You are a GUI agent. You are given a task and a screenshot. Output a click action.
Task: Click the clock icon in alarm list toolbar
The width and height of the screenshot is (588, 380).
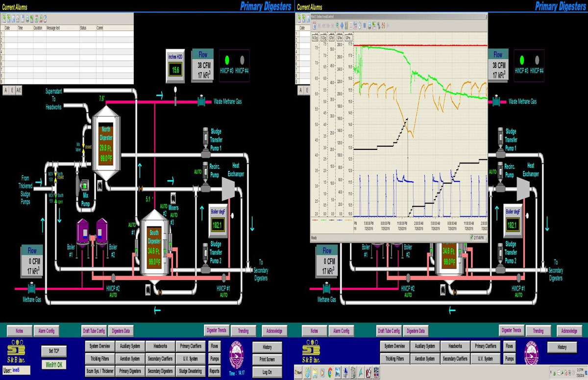[45, 18]
